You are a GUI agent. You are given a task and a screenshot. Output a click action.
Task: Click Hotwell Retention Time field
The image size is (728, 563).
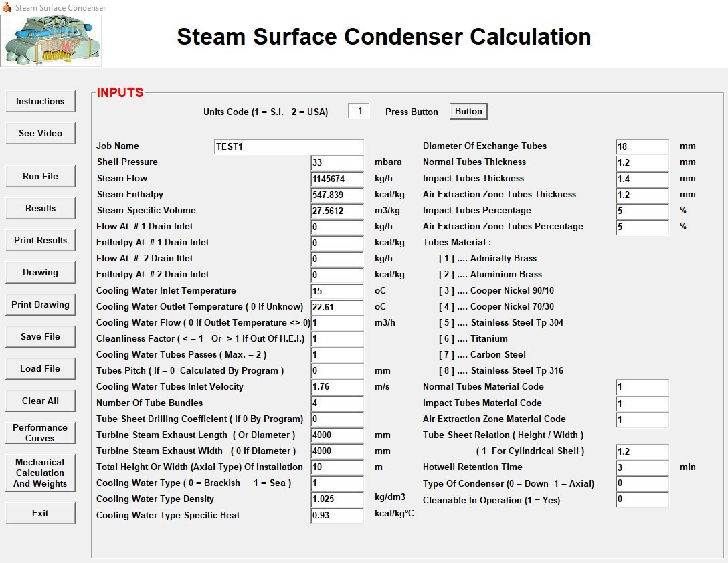coord(642,467)
